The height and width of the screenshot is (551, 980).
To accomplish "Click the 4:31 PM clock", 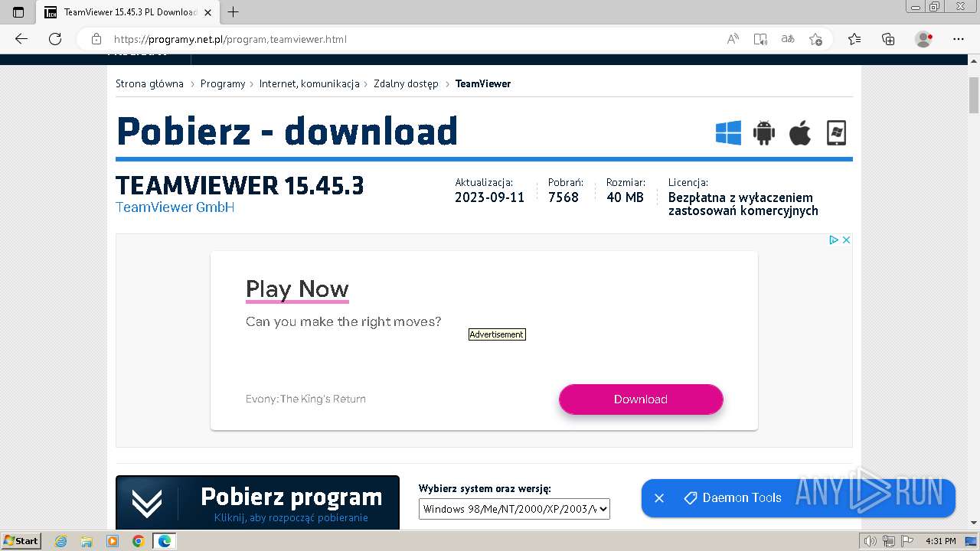I will (x=941, y=541).
